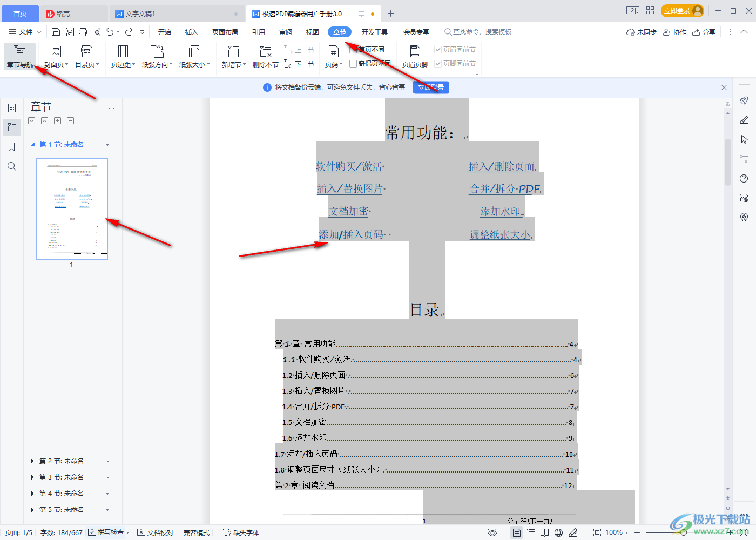Screen dimensions: 756x540
Task: Open the 添加水印 hyperlink
Action: (502, 212)
